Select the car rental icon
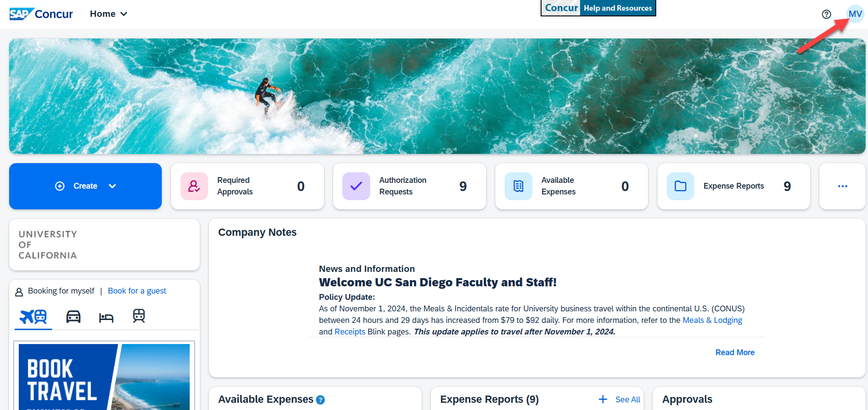Screen dimensions: 868x410 pyautogui.click(x=73, y=317)
